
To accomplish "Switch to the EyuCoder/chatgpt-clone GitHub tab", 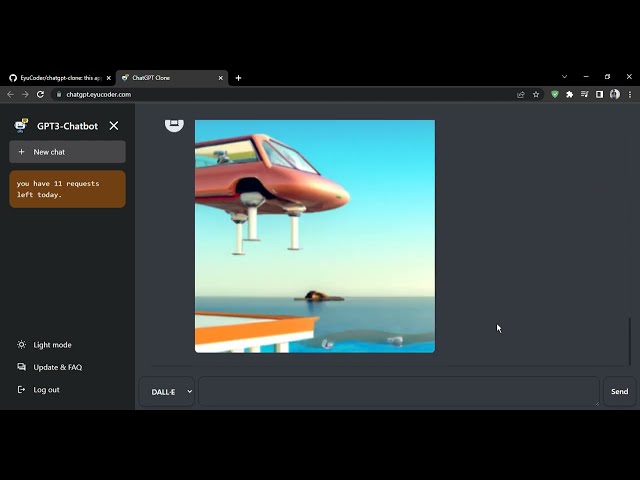I will pos(60,78).
